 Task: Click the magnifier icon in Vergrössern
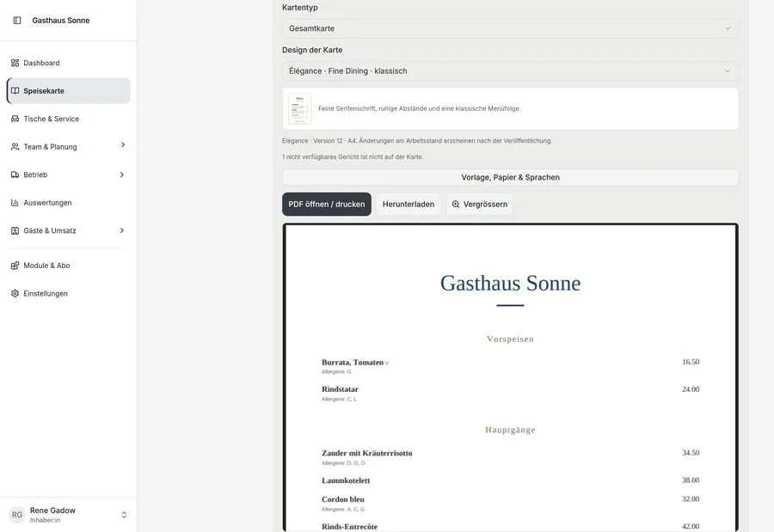tap(456, 205)
